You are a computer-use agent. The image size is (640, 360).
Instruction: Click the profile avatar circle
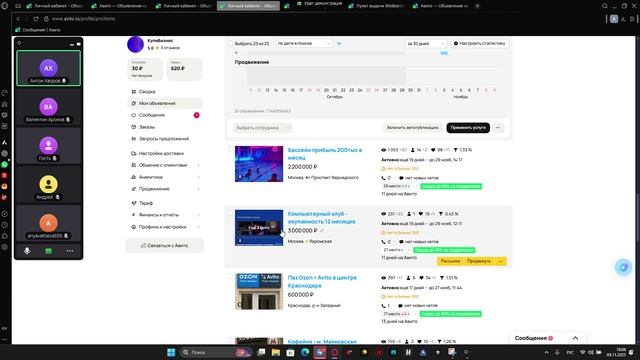point(135,44)
